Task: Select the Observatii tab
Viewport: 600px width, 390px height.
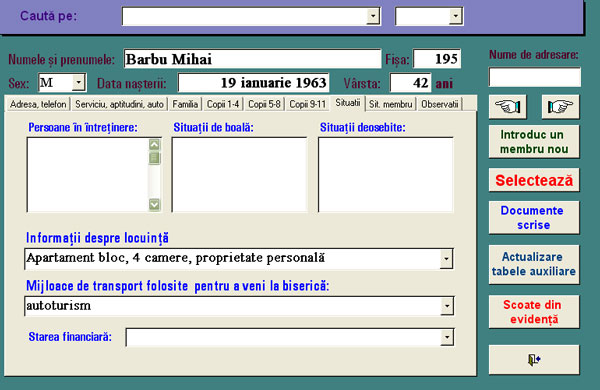Action: (439, 104)
